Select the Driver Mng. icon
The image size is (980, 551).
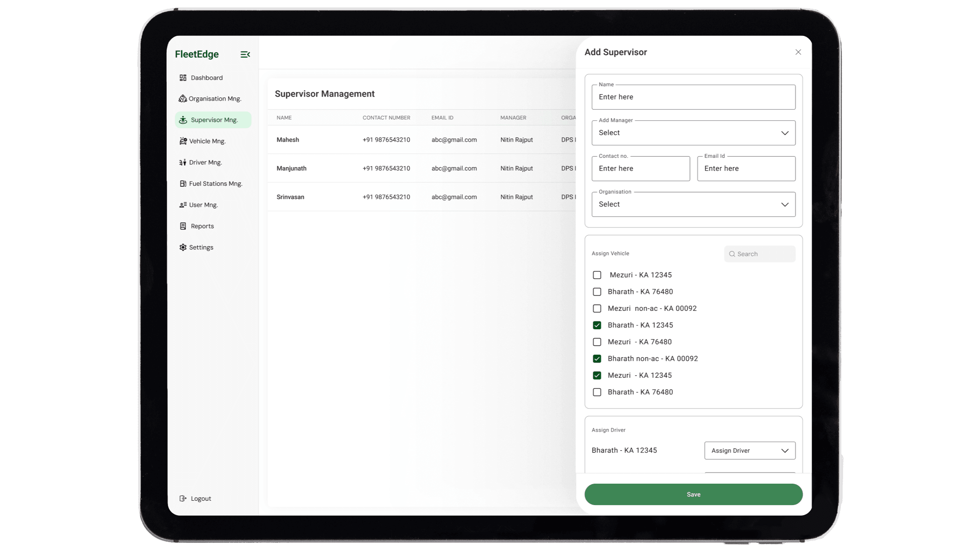pos(183,162)
